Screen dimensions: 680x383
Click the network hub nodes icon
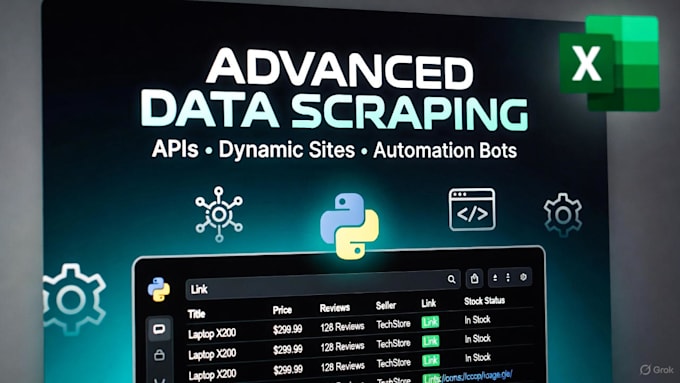click(219, 214)
